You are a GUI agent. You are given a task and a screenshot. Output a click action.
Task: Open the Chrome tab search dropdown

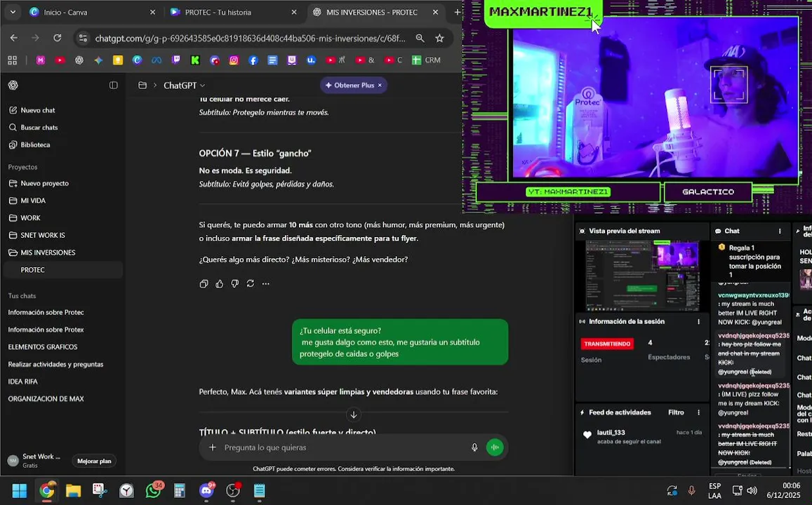point(13,12)
